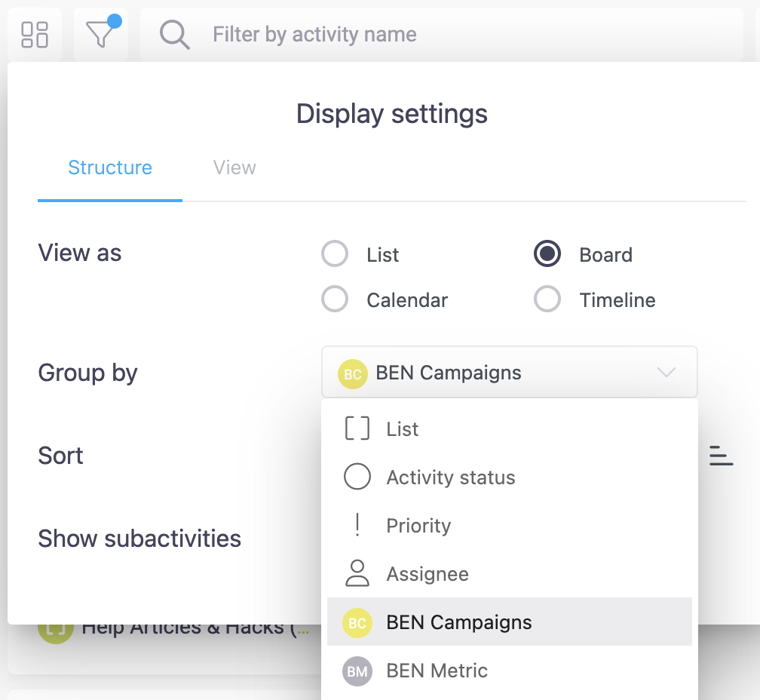
Task: Click the circle icon beside Activity status
Action: coord(357,477)
